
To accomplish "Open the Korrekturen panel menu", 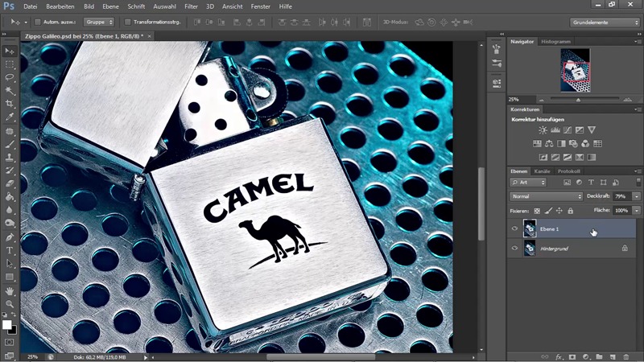I will (x=637, y=109).
